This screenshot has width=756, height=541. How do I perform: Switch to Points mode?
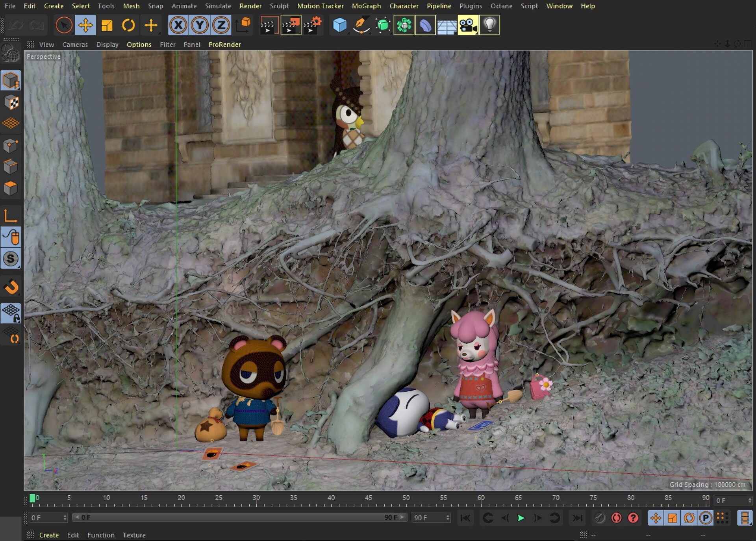click(11, 146)
